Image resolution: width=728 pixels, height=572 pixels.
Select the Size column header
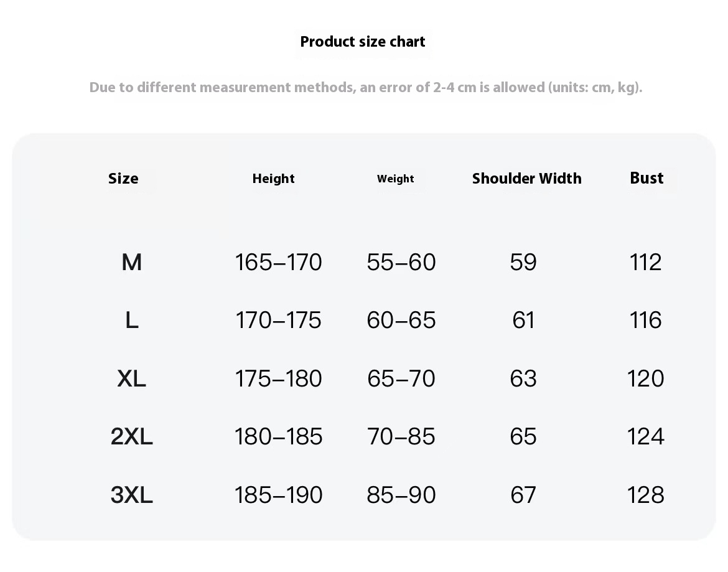click(123, 178)
